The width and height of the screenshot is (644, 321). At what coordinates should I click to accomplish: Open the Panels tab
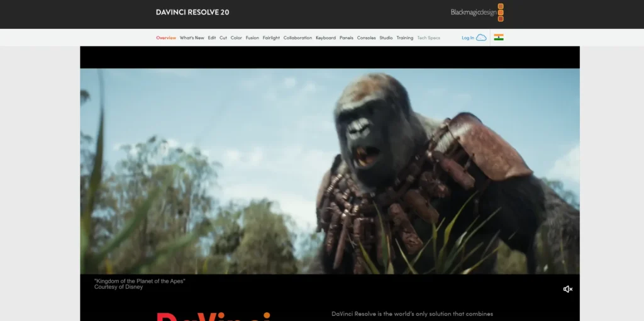(x=347, y=38)
